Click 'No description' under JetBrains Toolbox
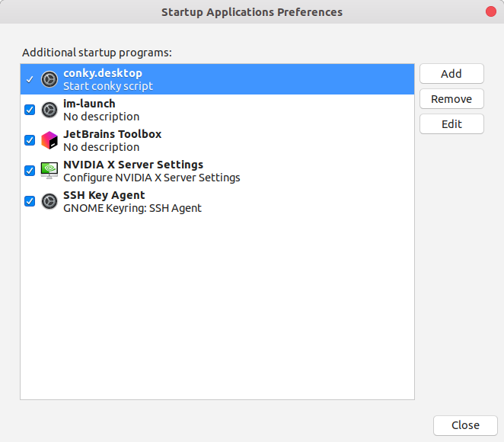 [x=101, y=147]
